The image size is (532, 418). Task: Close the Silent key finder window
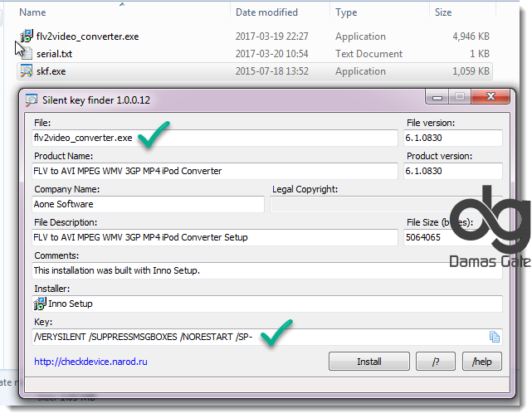click(491, 96)
